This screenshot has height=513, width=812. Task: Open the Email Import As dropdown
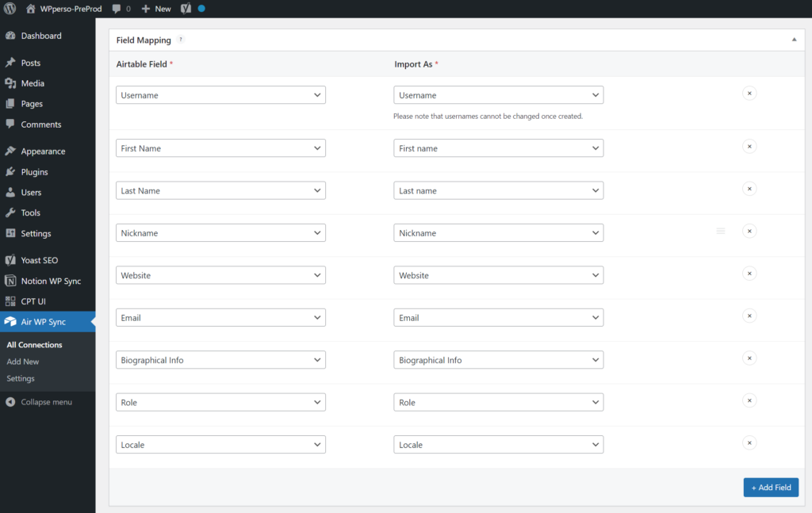point(499,318)
